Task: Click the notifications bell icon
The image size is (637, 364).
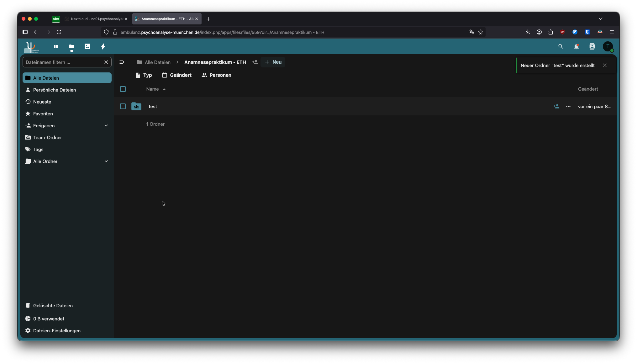Action: (x=576, y=46)
